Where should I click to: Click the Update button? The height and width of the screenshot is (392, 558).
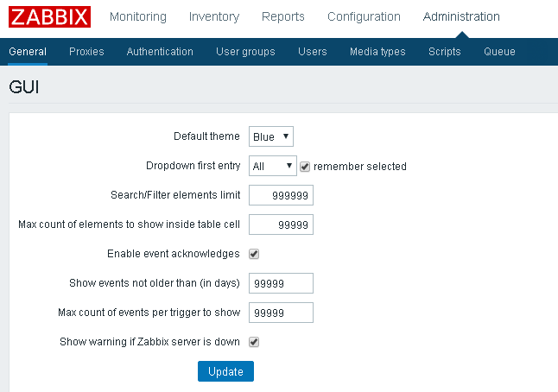[225, 371]
